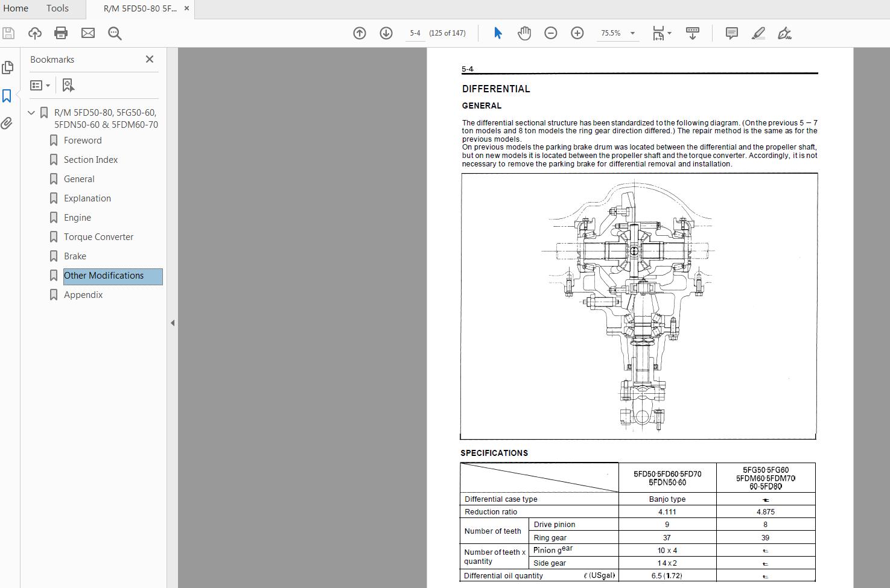Open the Torque Converter bookmark

(x=98, y=237)
